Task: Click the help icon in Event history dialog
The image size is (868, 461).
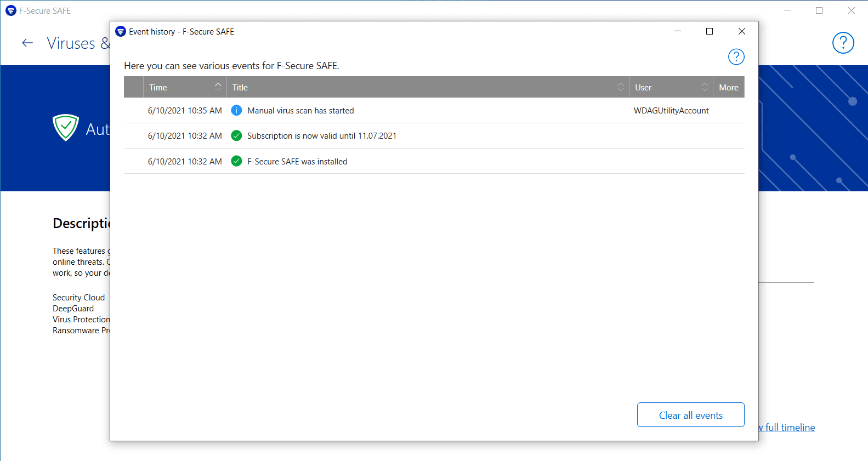Action: coord(736,56)
